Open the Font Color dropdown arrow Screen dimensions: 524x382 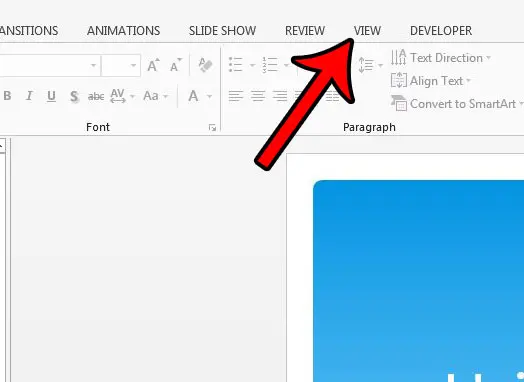(x=210, y=97)
